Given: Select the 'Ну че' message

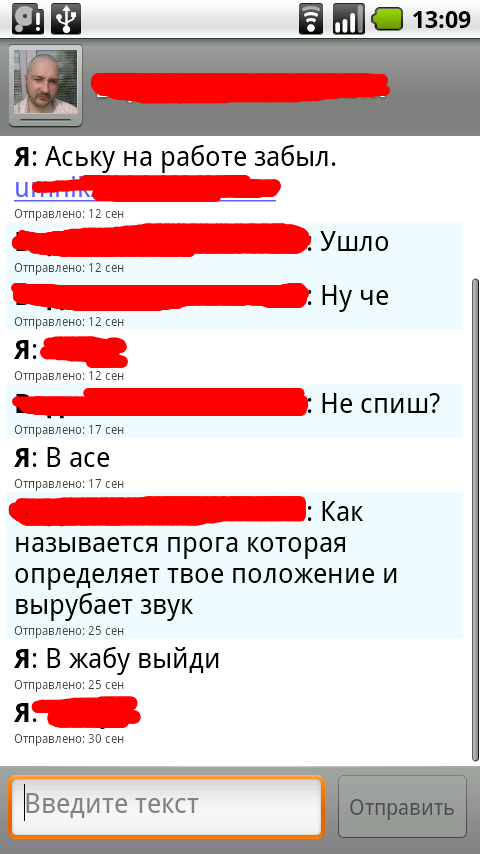Looking at the screenshot, I should point(234,303).
